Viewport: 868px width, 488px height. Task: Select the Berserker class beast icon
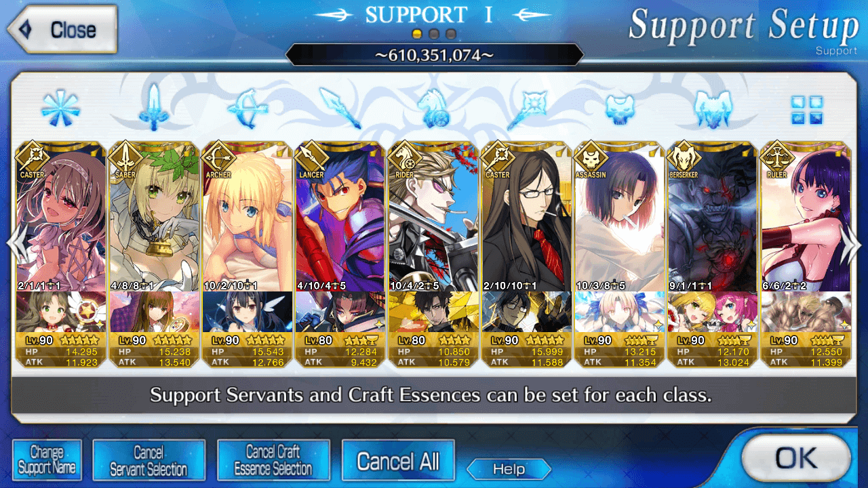713,109
